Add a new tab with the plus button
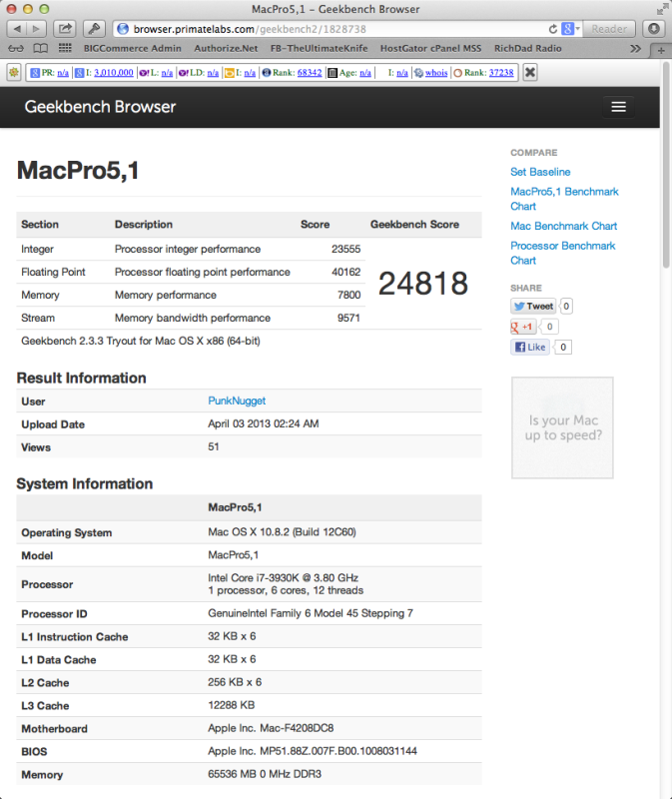 (661, 51)
